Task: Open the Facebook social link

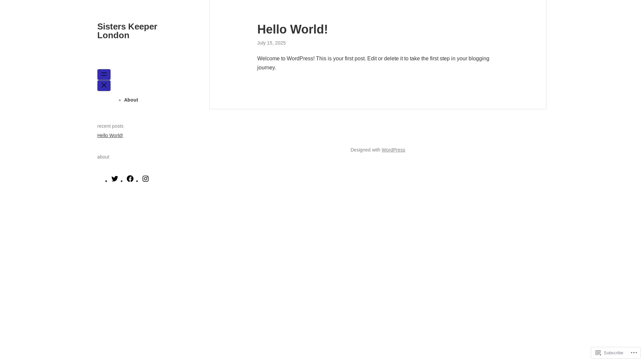Action: pos(130,179)
